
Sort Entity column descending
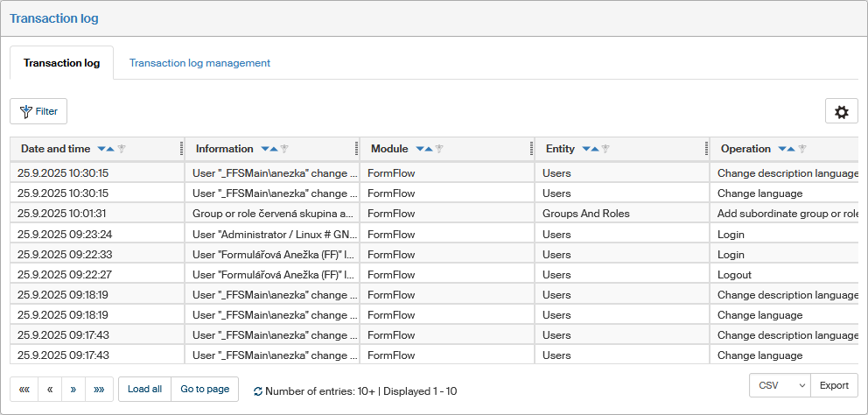tap(585, 149)
